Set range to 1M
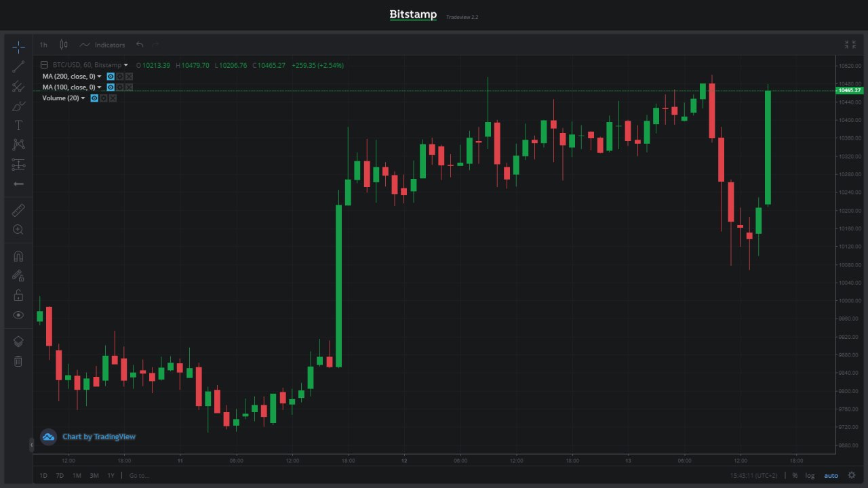 [77, 475]
